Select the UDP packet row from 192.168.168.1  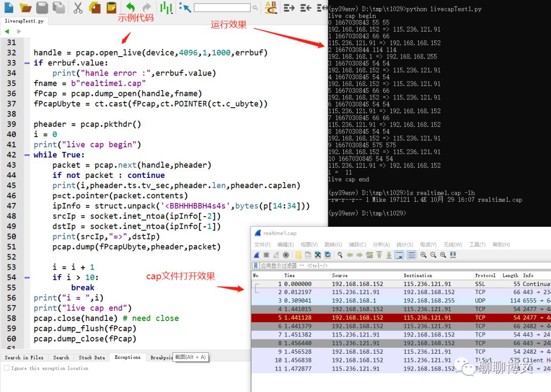click(x=401, y=300)
